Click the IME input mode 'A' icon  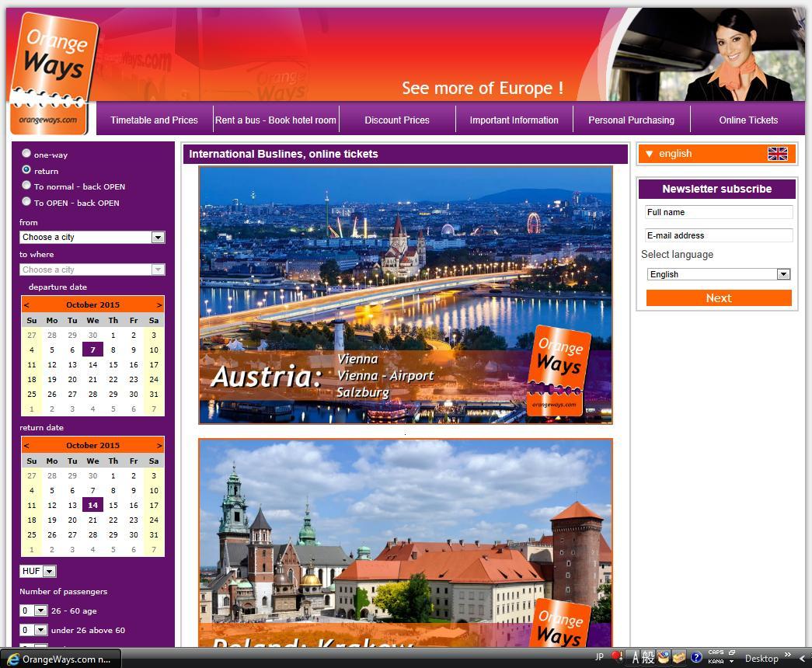[x=634, y=658]
